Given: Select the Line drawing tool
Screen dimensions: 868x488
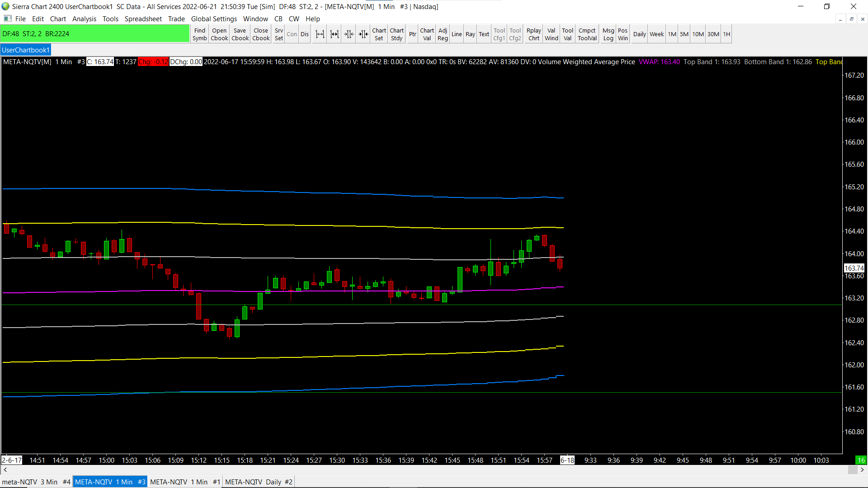Looking at the screenshot, I should [457, 34].
